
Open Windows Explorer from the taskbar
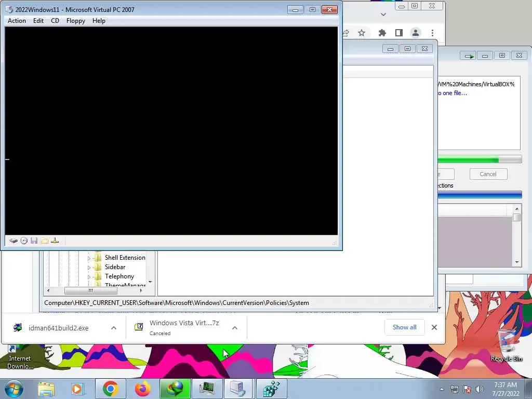[46, 389]
